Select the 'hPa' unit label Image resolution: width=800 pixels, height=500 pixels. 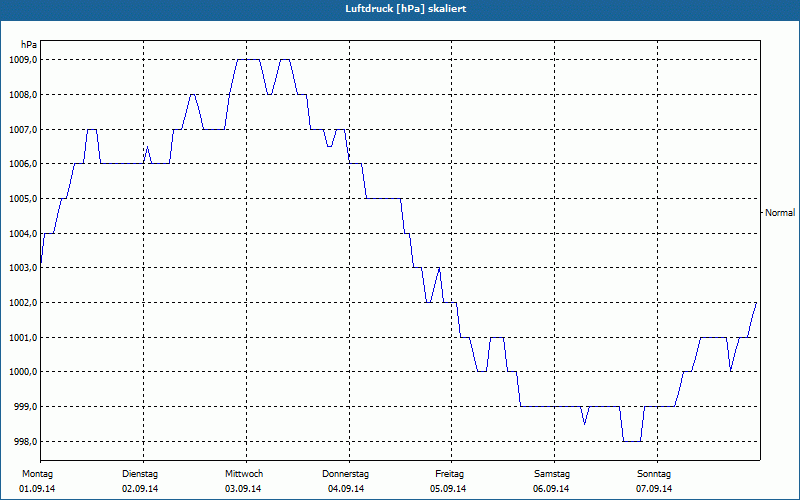coord(29,45)
